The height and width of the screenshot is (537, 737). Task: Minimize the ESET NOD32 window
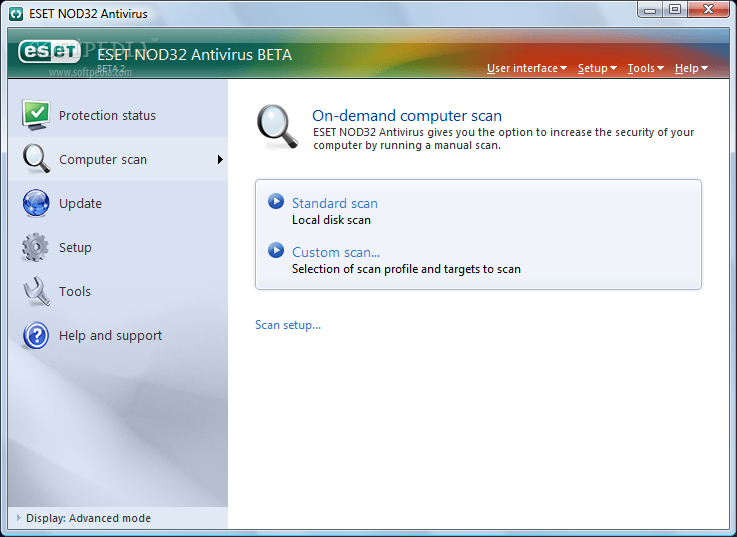650,10
